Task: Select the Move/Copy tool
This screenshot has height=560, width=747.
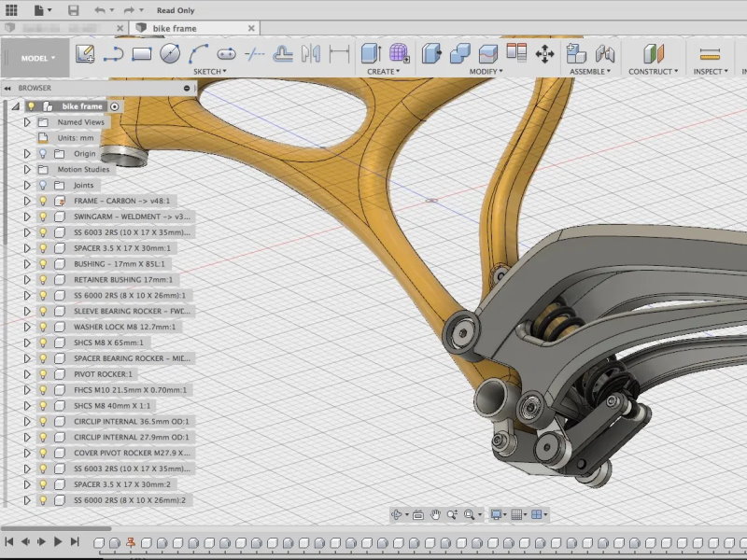Action: 544,54
